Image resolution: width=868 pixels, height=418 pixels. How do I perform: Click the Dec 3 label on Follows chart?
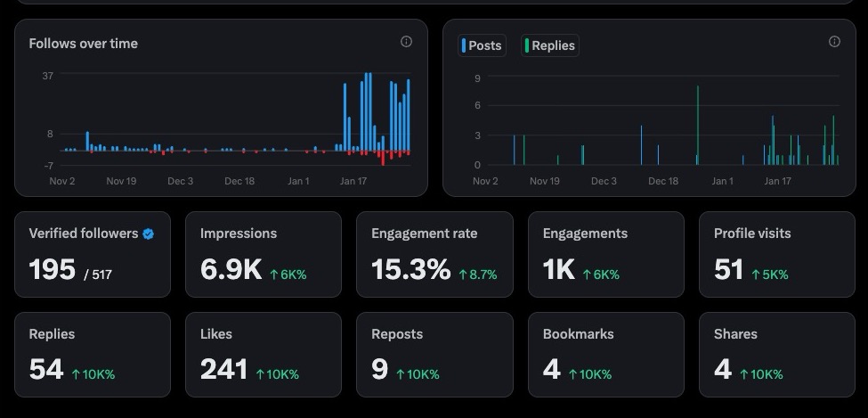181,181
